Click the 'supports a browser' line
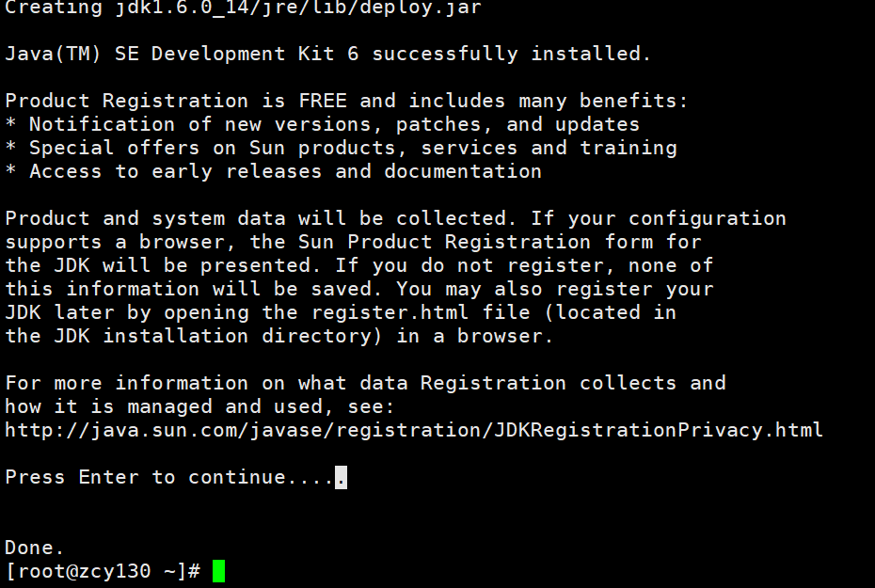875x588 pixels. pos(353,242)
